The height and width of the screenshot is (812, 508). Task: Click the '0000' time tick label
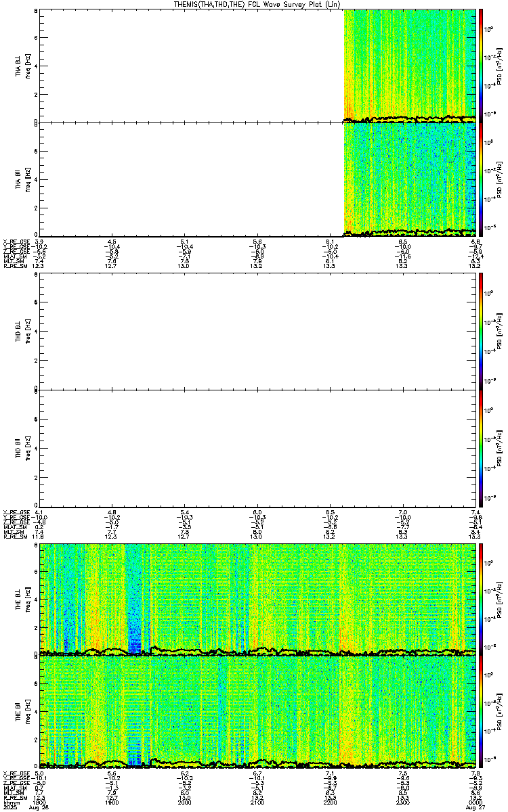475,803
